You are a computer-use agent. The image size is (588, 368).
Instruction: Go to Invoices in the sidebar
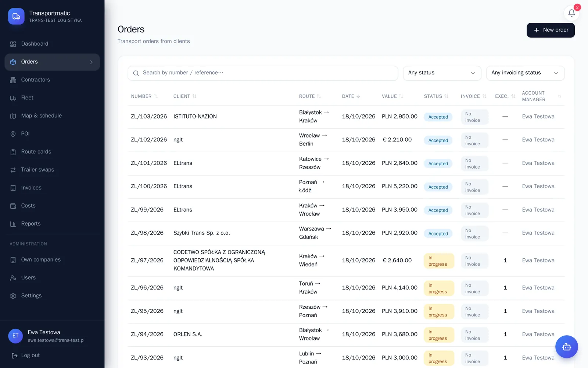[52, 188]
